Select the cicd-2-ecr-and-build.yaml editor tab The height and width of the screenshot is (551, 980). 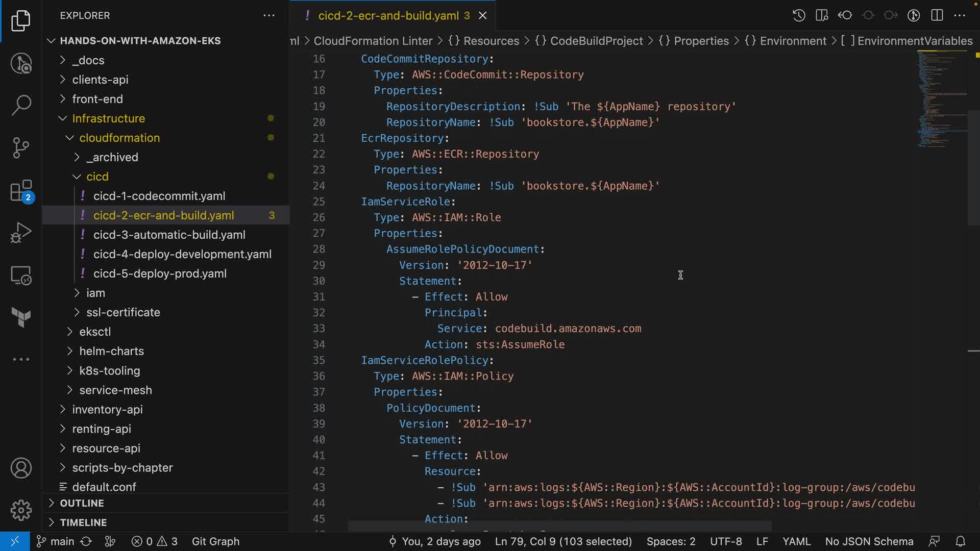pyautogui.click(x=388, y=16)
